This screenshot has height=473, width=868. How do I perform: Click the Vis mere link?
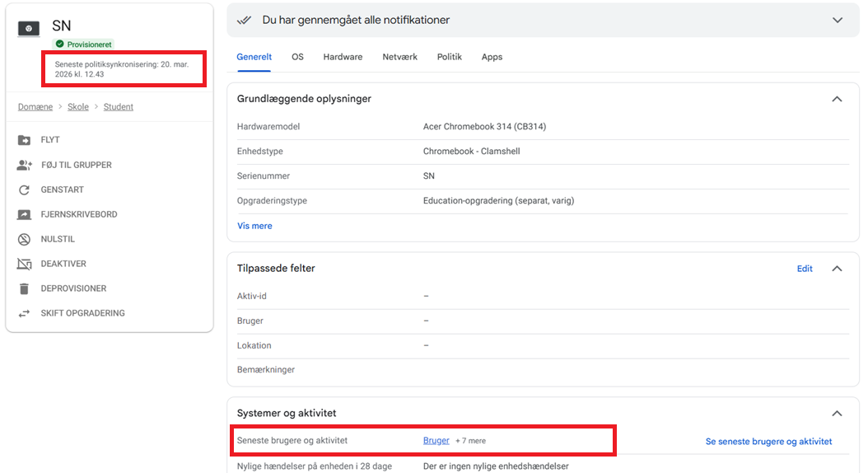coord(254,226)
